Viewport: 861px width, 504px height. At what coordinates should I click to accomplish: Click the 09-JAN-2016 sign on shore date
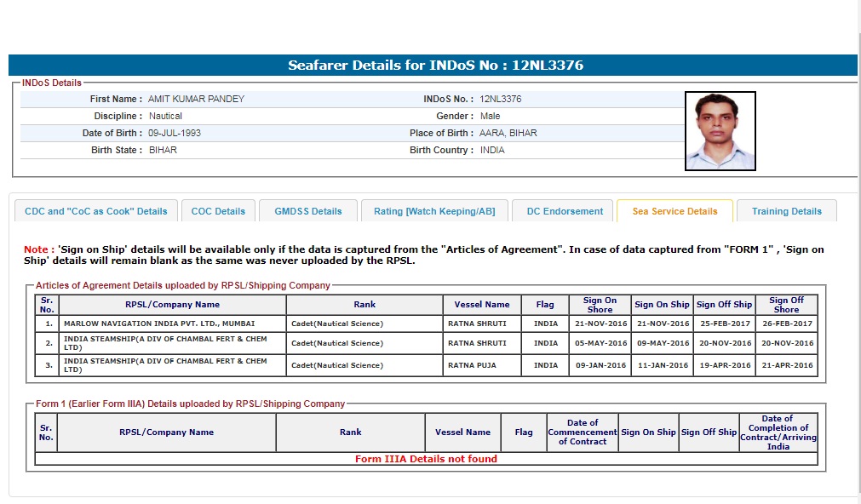(x=600, y=365)
